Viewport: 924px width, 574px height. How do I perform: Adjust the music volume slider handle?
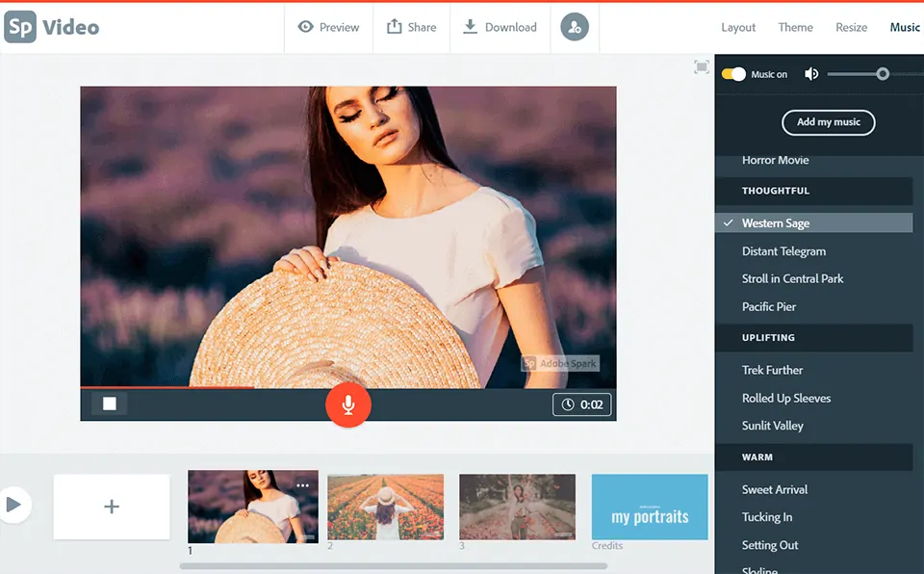click(883, 74)
